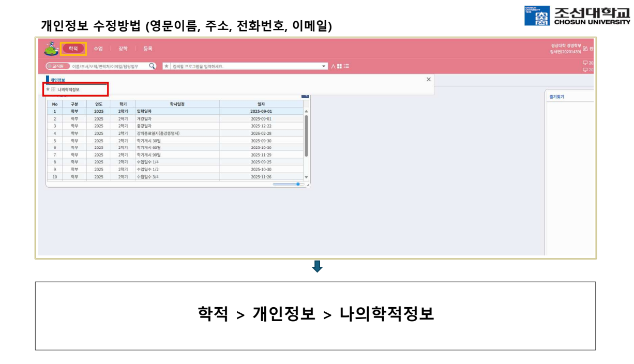Open the 수업 menu
Viewport: 634px width, 364px height.
(98, 49)
